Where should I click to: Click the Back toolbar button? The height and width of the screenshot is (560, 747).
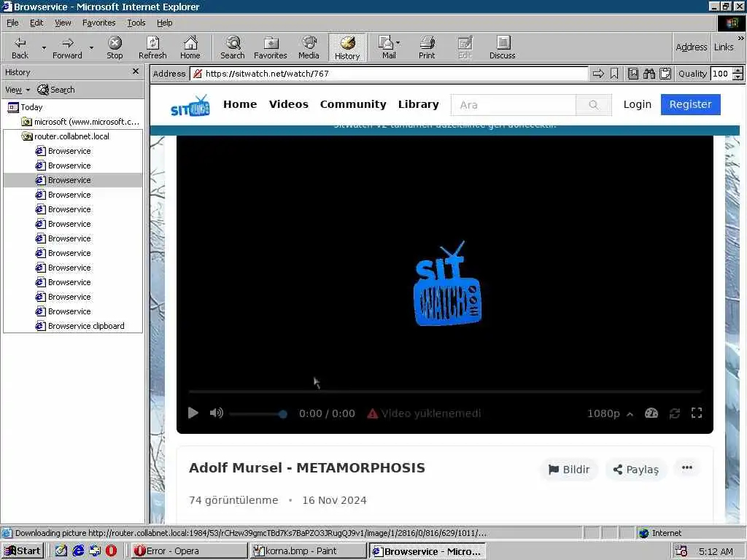coord(20,47)
